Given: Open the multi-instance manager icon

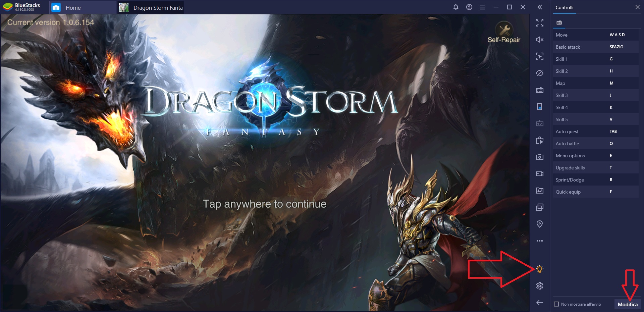Looking at the screenshot, I should 539,207.
